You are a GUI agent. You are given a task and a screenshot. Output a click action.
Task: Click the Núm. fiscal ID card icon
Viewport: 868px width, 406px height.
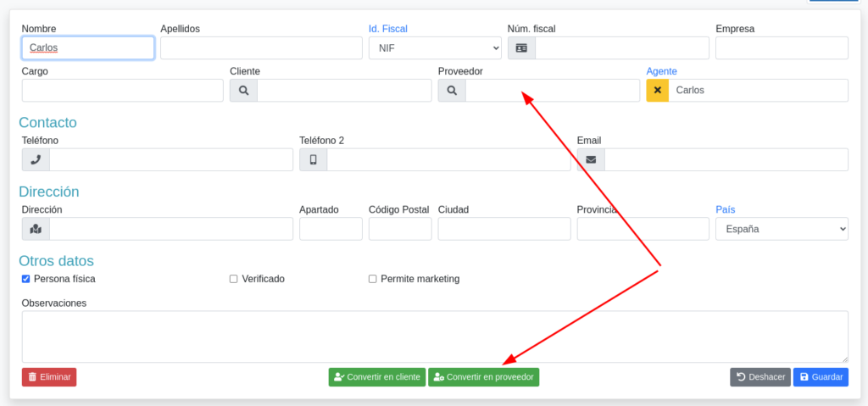(x=521, y=48)
